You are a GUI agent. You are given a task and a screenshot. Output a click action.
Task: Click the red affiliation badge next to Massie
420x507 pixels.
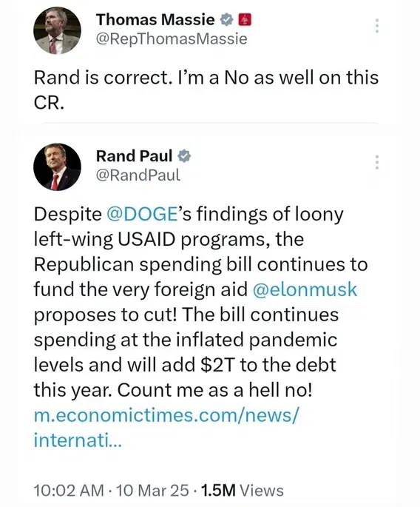245,20
